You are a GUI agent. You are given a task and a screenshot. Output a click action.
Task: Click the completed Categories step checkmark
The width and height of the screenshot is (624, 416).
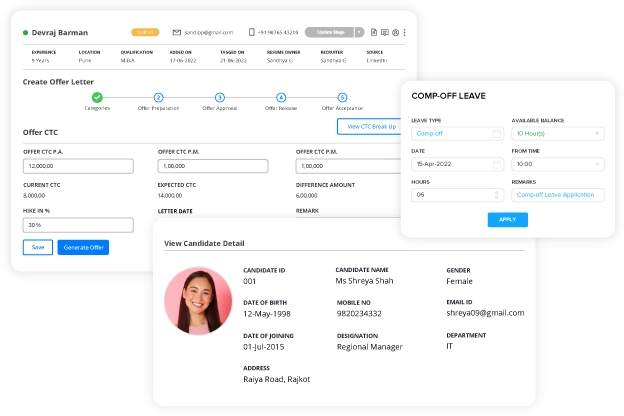pos(97,97)
